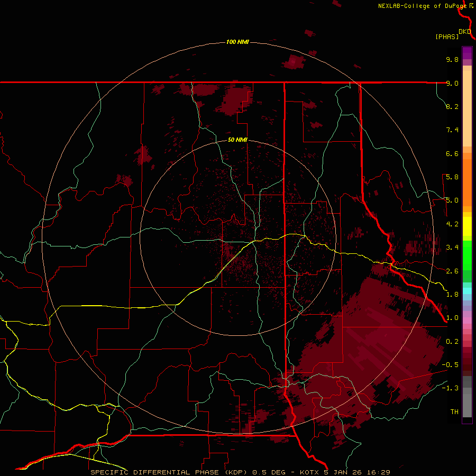Image resolution: width=476 pixels, height=476 pixels.
Task: Click the 1.0 value on the color scale
Action: pos(452,318)
